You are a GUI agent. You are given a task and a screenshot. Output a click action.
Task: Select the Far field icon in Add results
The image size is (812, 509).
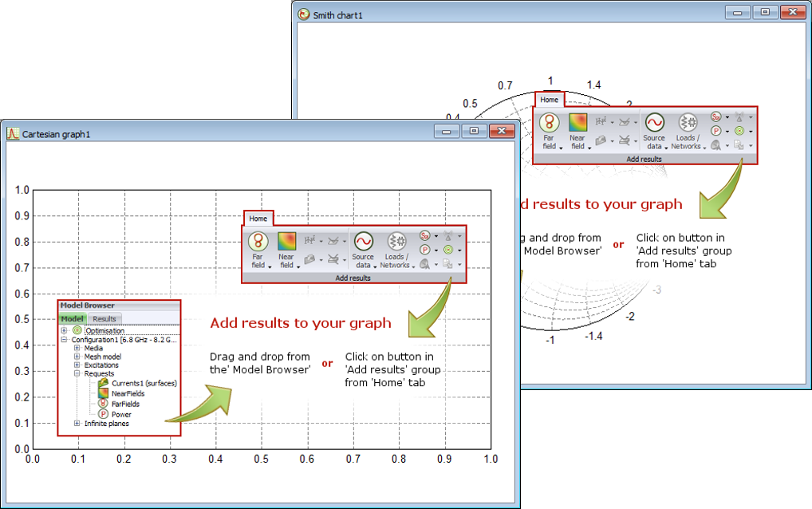click(258, 240)
